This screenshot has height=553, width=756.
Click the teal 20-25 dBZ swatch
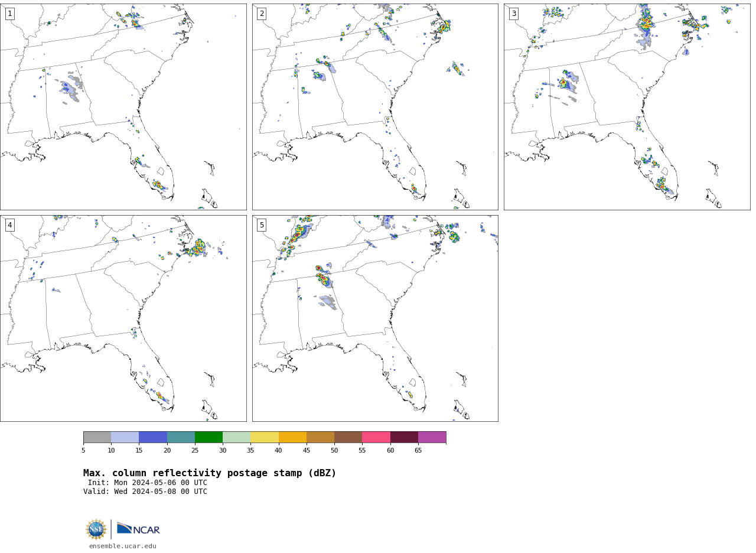[x=181, y=437]
